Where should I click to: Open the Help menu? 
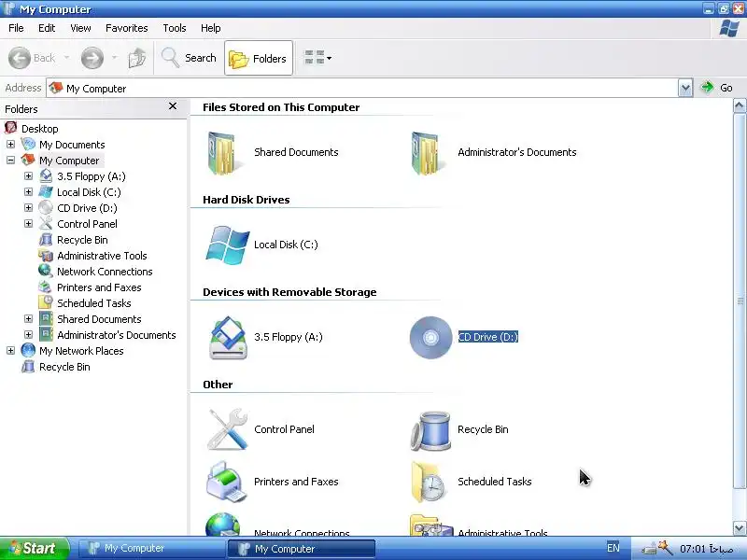point(211,28)
